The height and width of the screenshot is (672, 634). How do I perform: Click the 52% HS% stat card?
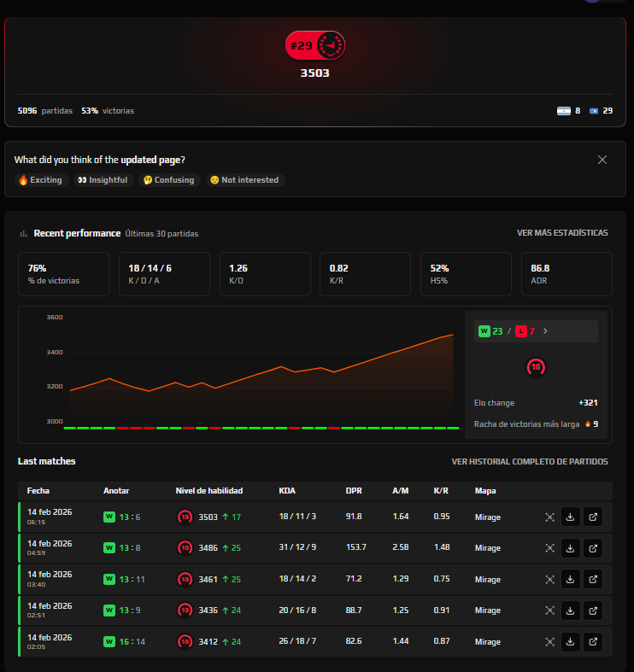pyautogui.click(x=466, y=274)
